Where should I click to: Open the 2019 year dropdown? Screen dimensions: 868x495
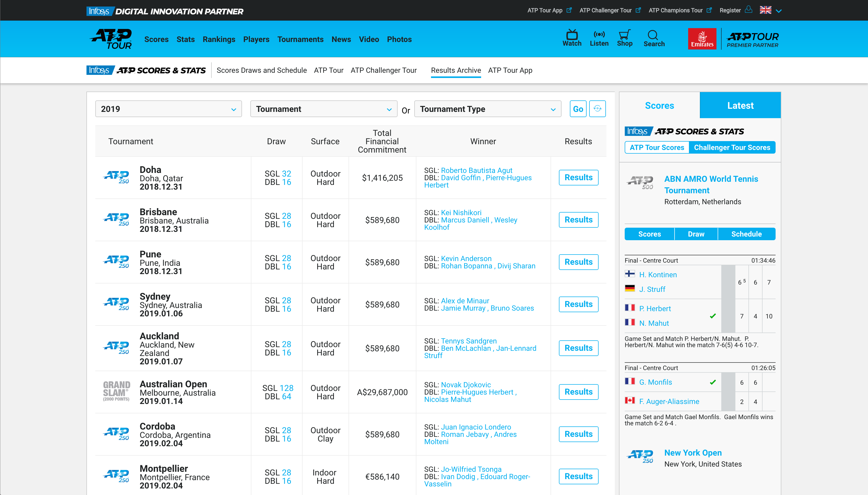[x=168, y=109]
